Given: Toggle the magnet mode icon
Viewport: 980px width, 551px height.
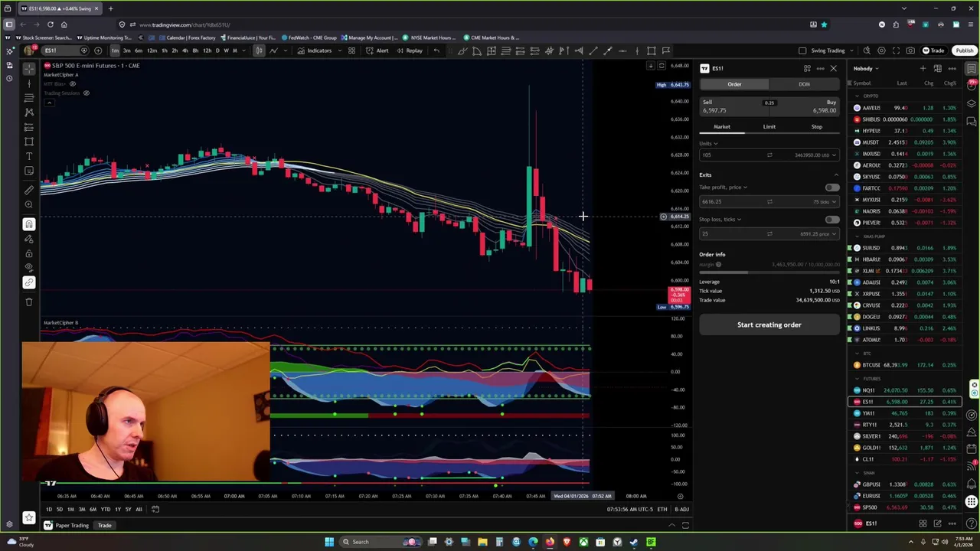Looking at the screenshot, I should tap(29, 224).
